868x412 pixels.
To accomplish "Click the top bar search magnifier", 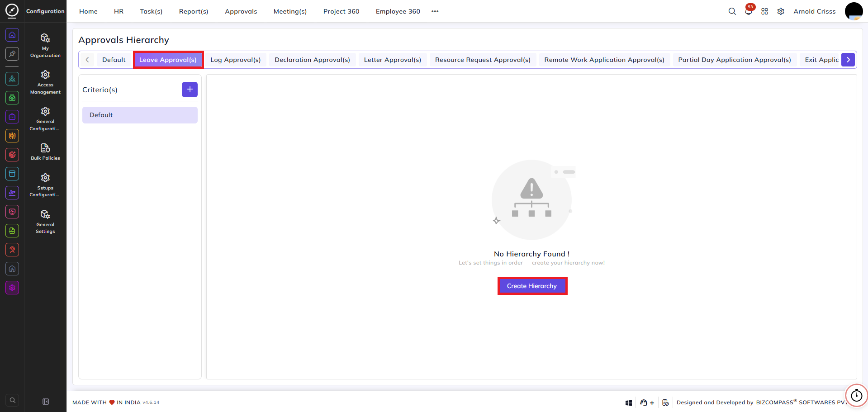I will (x=732, y=11).
